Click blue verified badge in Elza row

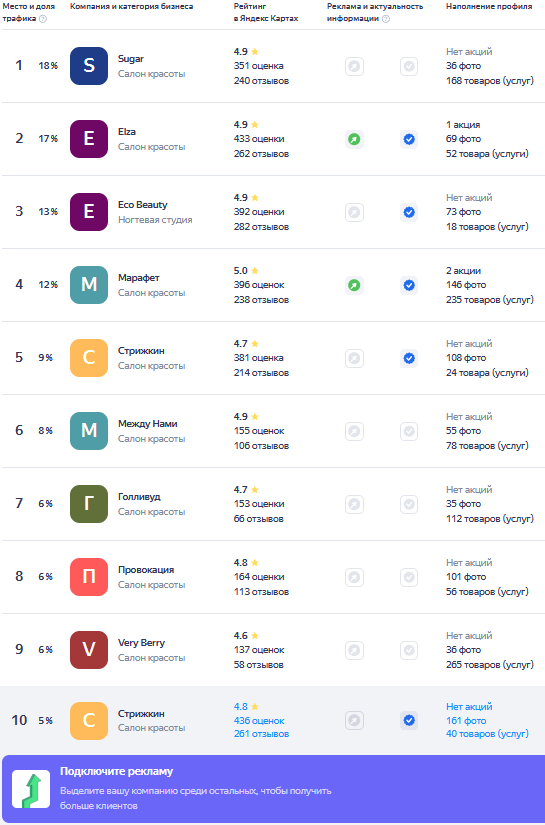(x=409, y=139)
